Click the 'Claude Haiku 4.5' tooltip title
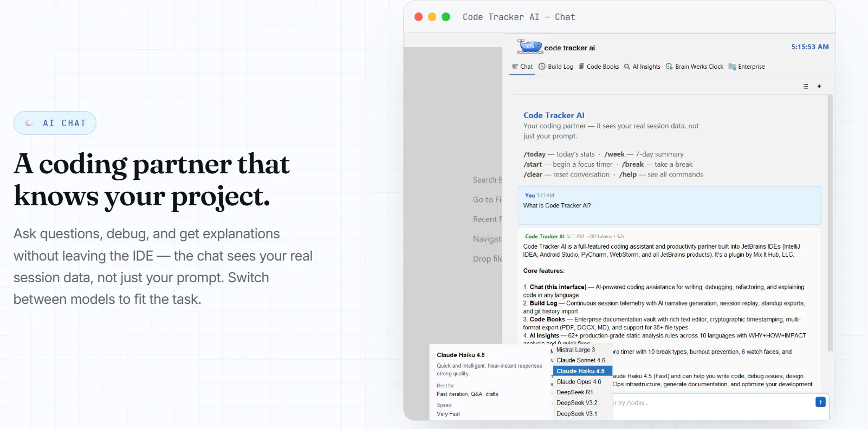Image resolution: width=868 pixels, height=429 pixels. coord(461,355)
